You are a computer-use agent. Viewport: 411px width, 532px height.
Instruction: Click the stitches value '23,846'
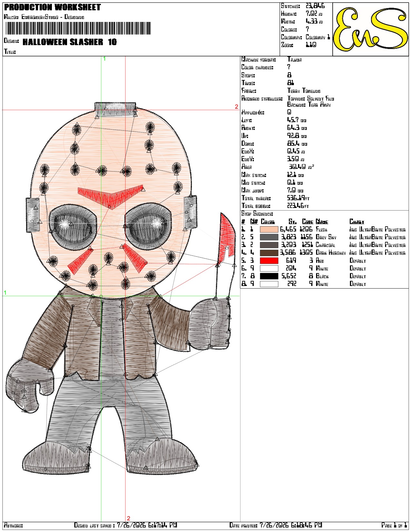[x=315, y=6]
